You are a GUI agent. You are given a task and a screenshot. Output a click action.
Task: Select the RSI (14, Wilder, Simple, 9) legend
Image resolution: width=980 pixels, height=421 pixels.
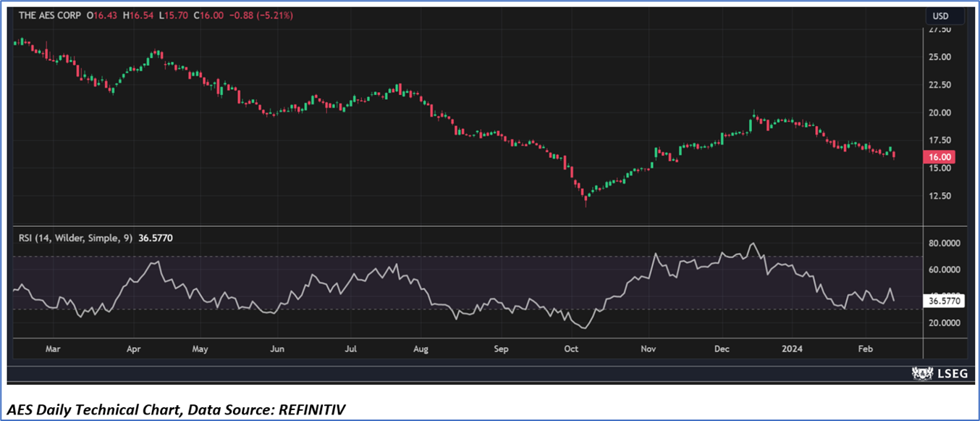click(x=73, y=237)
